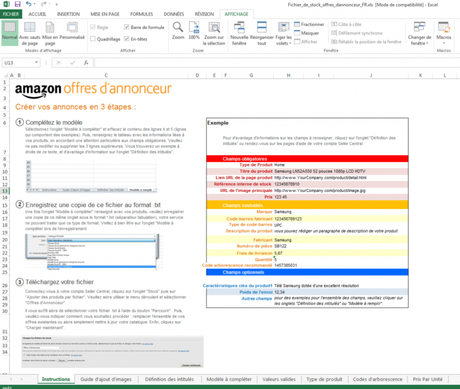Switch to Normal view mode
460x389 pixels.
(9, 32)
